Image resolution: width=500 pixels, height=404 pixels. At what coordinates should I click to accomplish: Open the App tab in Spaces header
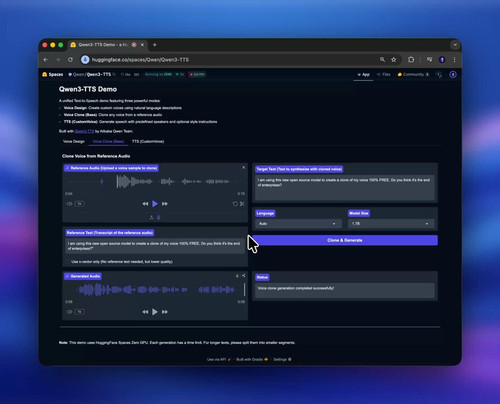pyautogui.click(x=363, y=75)
